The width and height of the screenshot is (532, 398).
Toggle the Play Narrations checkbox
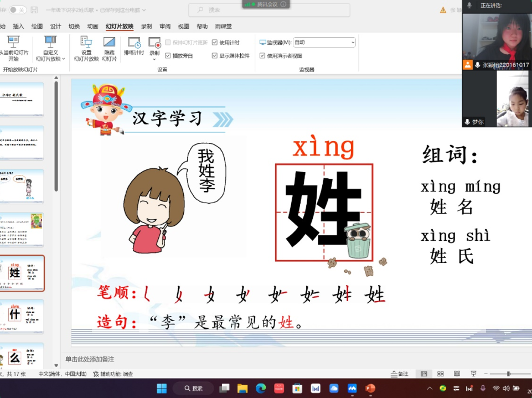pos(168,56)
